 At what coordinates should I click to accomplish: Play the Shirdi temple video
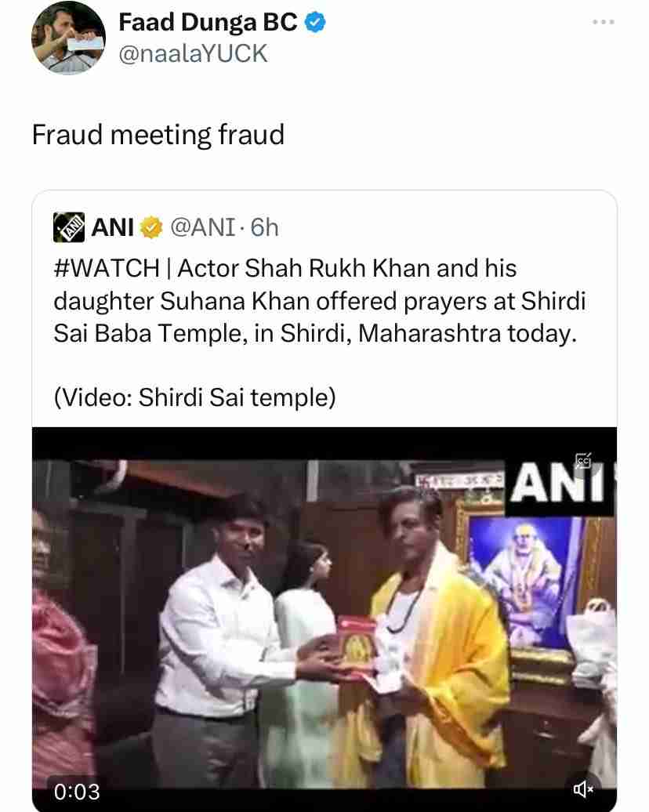(x=324, y=619)
